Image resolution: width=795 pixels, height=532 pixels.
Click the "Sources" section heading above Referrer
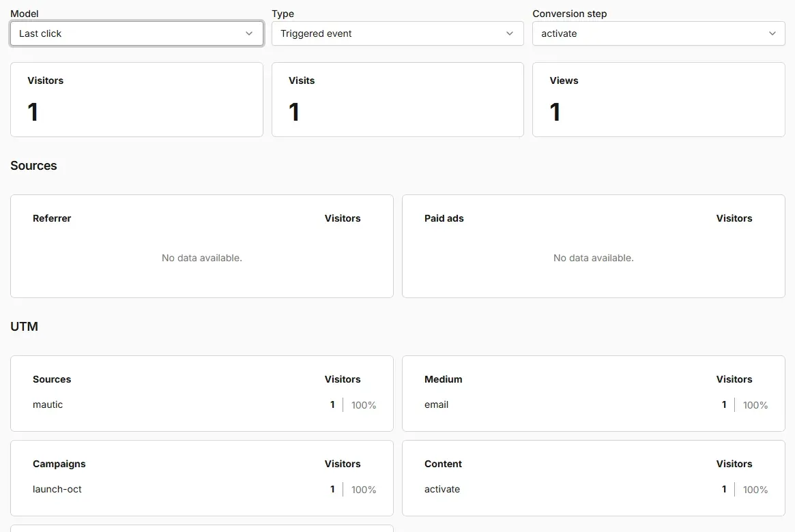(x=33, y=166)
